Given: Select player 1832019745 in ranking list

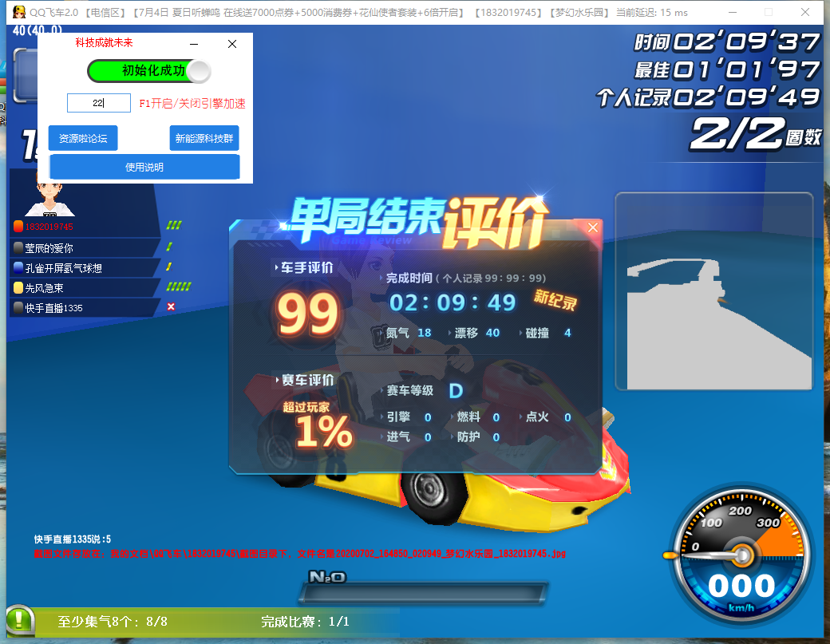Looking at the screenshot, I should coord(85,227).
